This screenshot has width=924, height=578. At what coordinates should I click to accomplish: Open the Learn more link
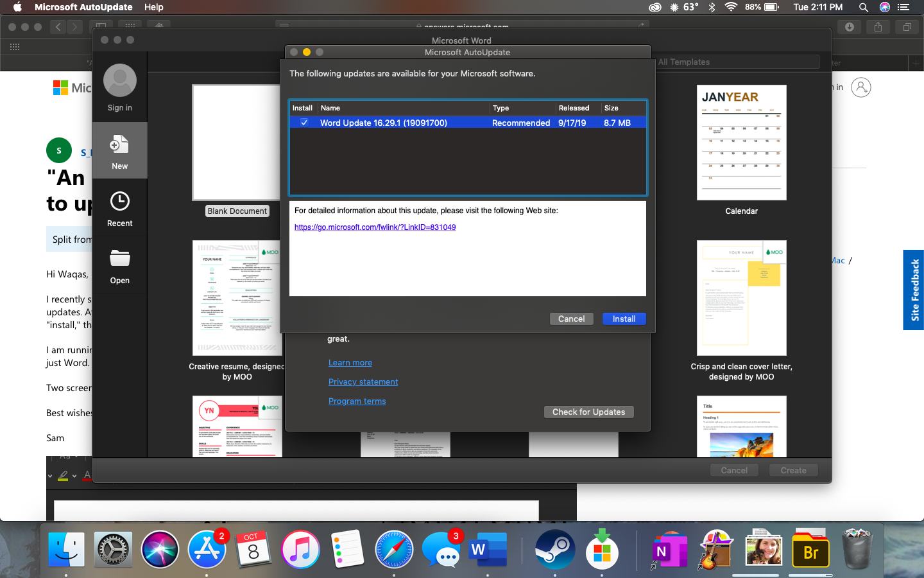(x=350, y=363)
